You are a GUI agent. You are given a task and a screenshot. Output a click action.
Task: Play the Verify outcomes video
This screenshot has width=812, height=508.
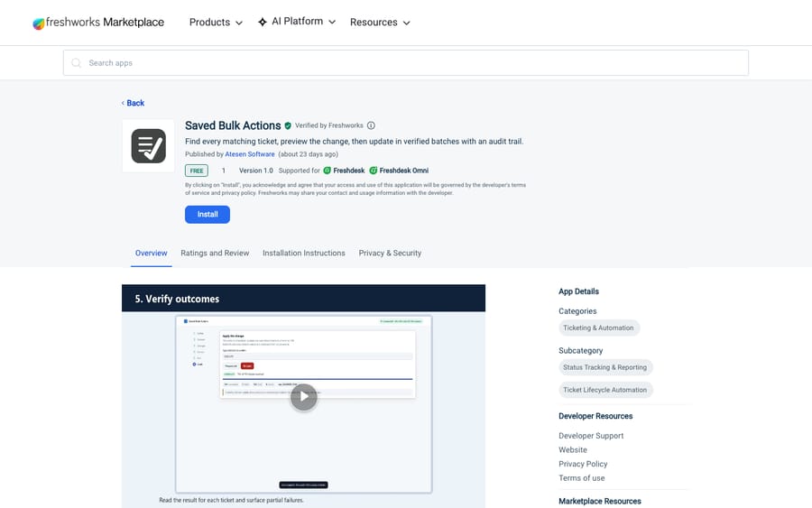coord(303,397)
